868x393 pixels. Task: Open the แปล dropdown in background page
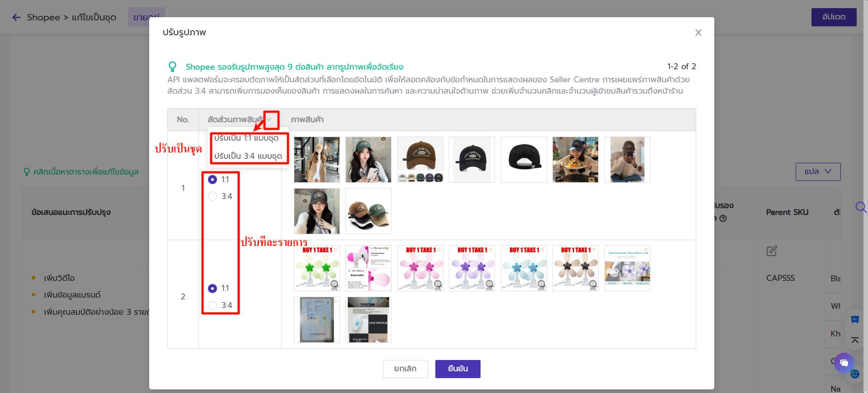coord(818,171)
